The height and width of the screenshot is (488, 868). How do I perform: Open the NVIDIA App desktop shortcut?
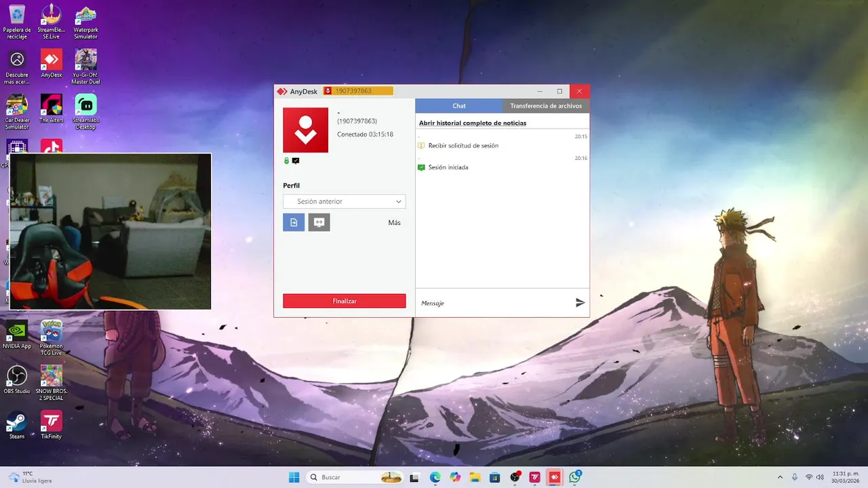point(17,334)
